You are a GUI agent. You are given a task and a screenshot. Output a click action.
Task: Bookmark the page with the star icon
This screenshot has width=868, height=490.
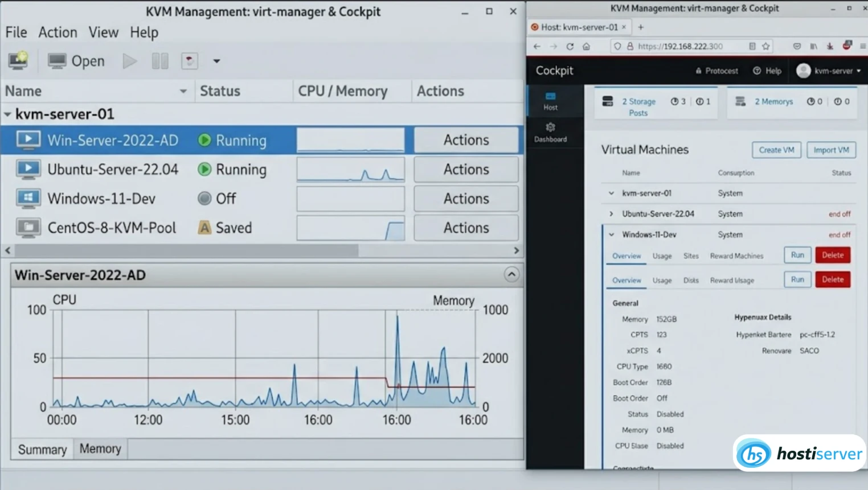766,46
